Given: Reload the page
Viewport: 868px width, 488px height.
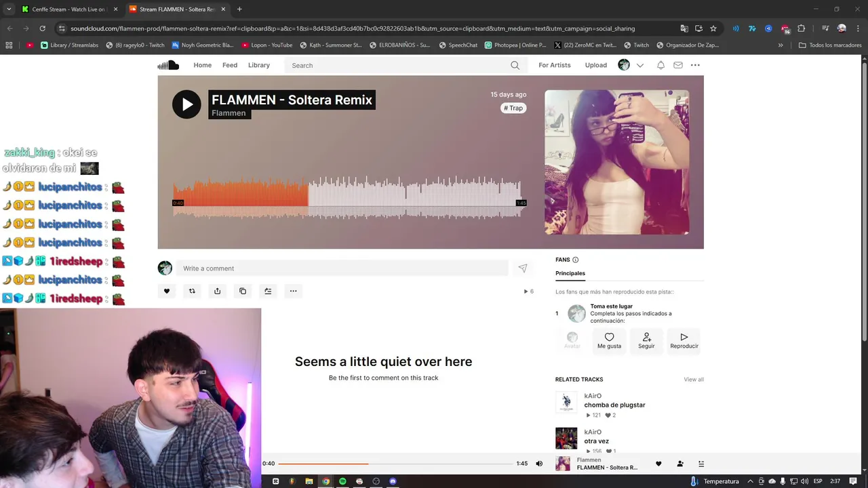Looking at the screenshot, I should coord(42,28).
